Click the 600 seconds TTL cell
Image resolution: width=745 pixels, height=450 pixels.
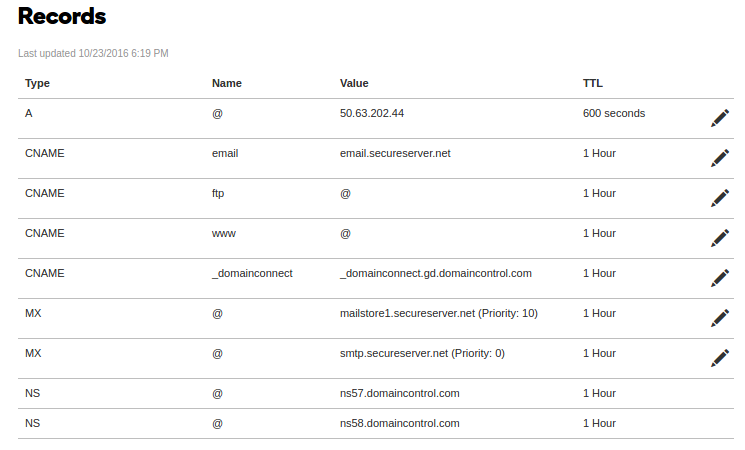tap(614, 114)
